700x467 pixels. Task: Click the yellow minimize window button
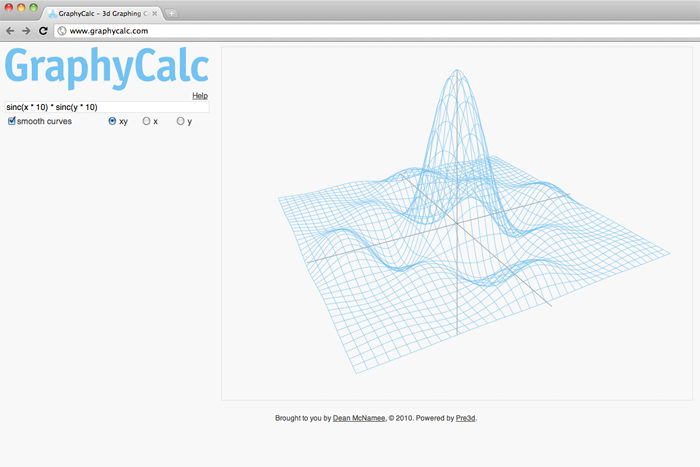click(x=21, y=7)
